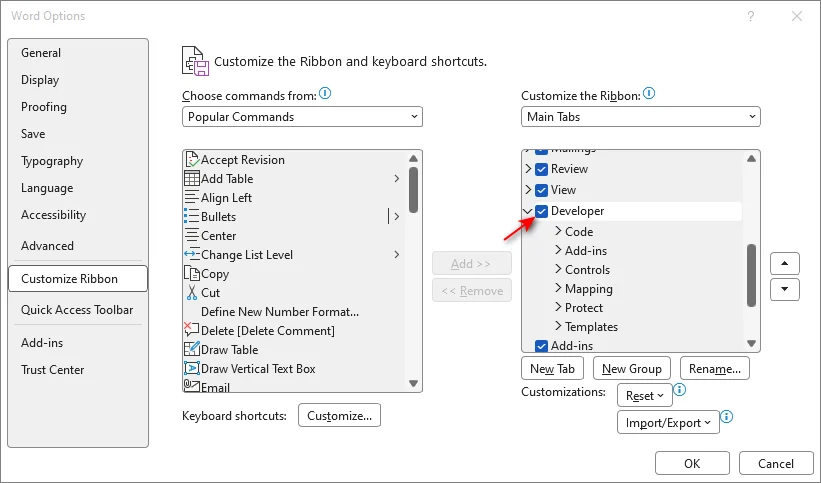Click commands list scroll down arrow
The height and width of the screenshot is (483, 821).
(413, 383)
